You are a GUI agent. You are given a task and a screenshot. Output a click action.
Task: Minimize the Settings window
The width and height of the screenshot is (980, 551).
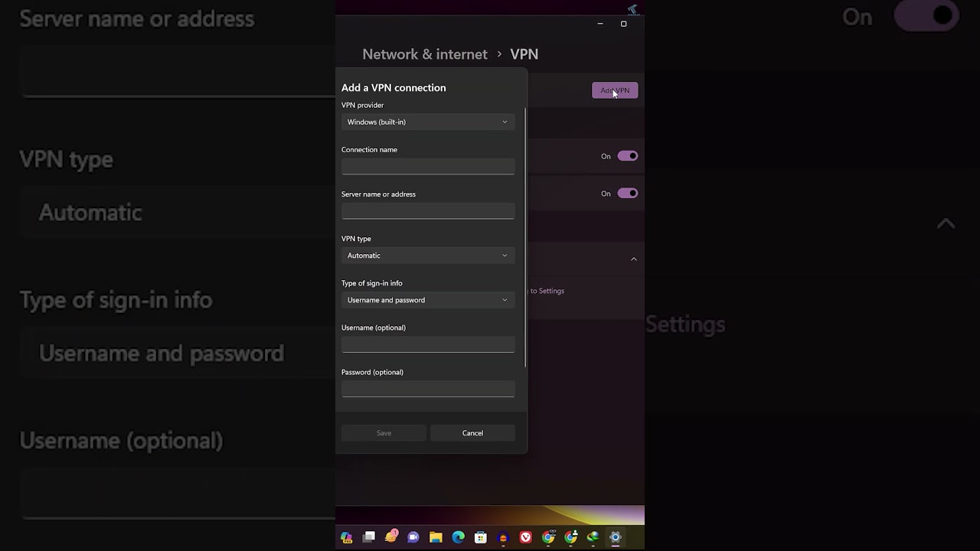click(600, 24)
